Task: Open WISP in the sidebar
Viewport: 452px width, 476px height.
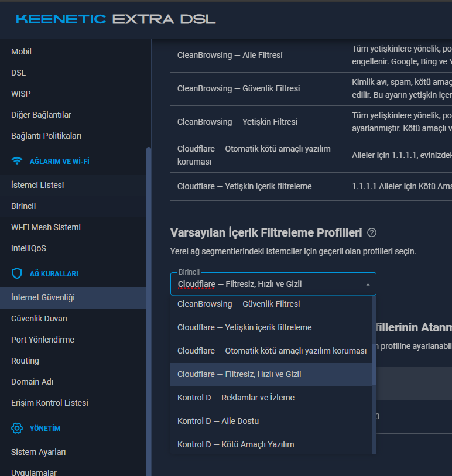Action: (73, 94)
